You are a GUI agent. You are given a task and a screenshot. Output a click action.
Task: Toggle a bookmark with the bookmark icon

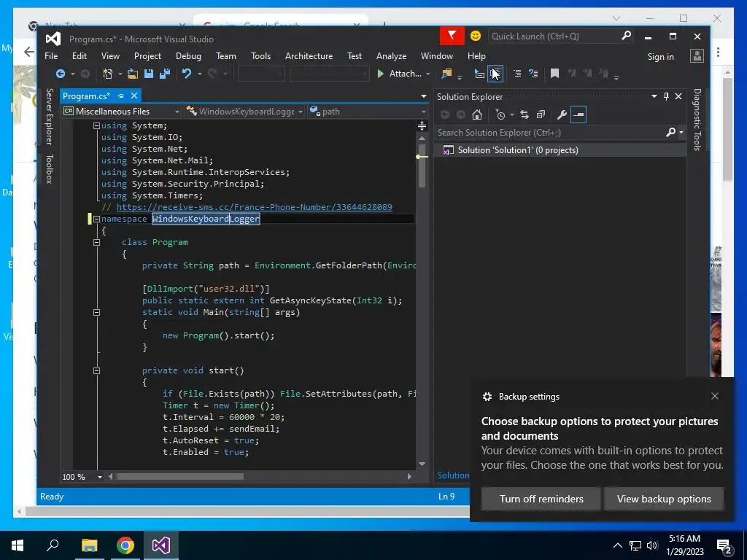pos(554,74)
